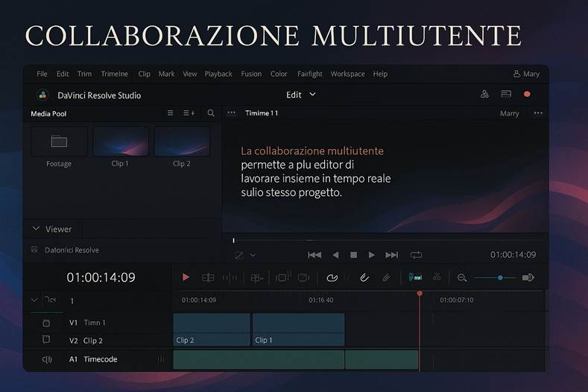The image size is (588, 392).
Task: Click the Dafonlici Resolve entry
Action: click(72, 250)
